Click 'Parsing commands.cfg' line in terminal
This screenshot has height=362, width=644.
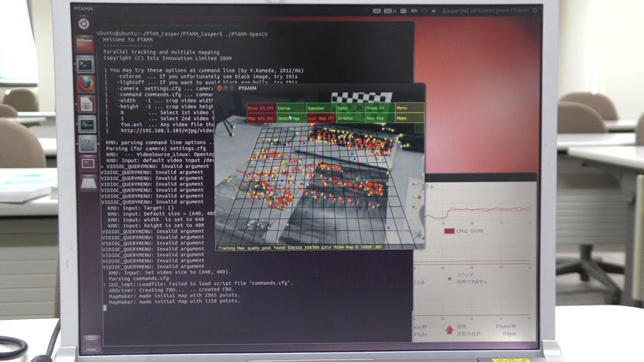point(139,278)
